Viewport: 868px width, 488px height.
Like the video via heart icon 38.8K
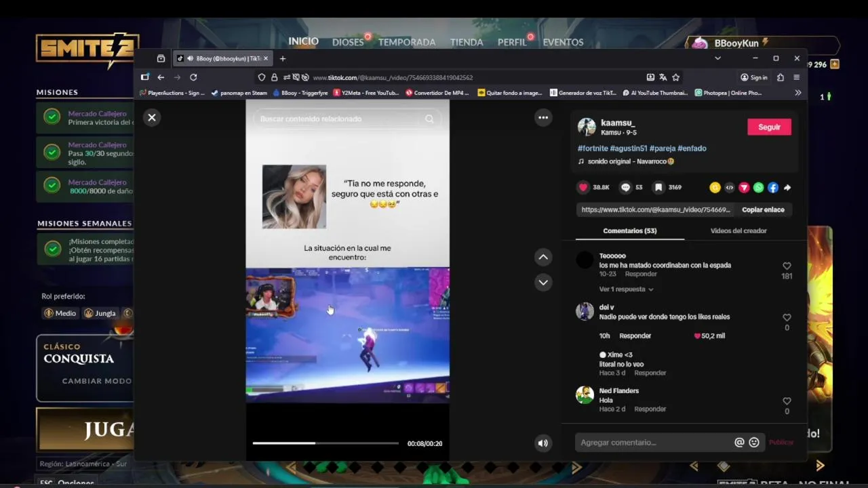click(583, 187)
